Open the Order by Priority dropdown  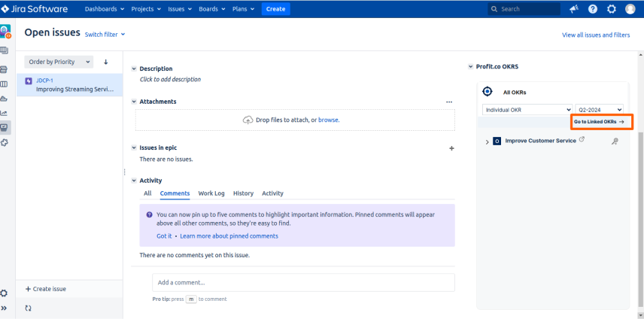59,62
